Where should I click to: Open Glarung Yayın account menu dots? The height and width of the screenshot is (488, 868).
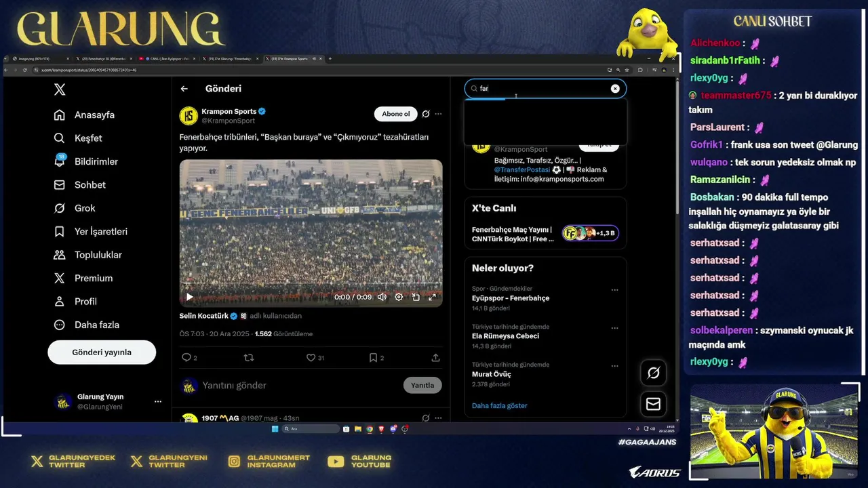coord(158,401)
